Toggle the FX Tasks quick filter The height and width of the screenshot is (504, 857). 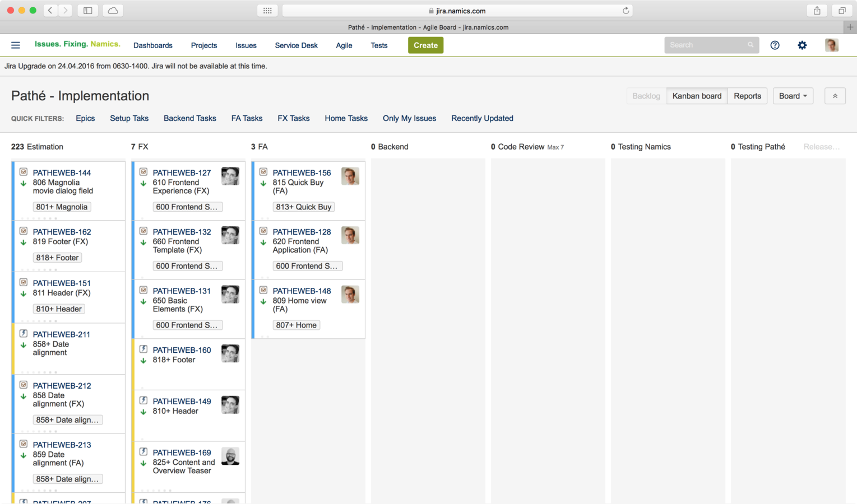293,118
